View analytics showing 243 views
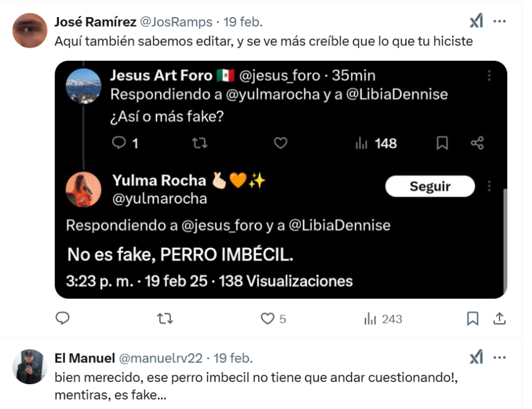This screenshot has width=532, height=409. click(x=383, y=319)
